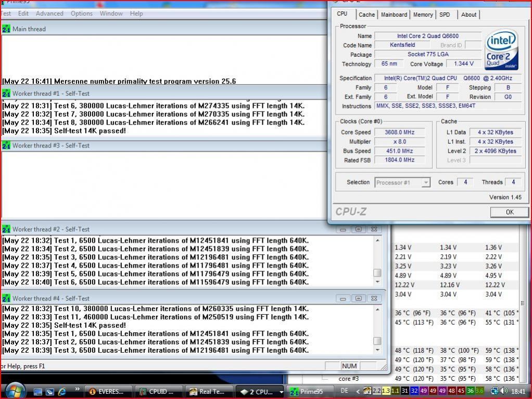Open the Edit menu in Prime95
Image resolution: width=532 pixels, height=399 pixels.
pyautogui.click(x=23, y=14)
